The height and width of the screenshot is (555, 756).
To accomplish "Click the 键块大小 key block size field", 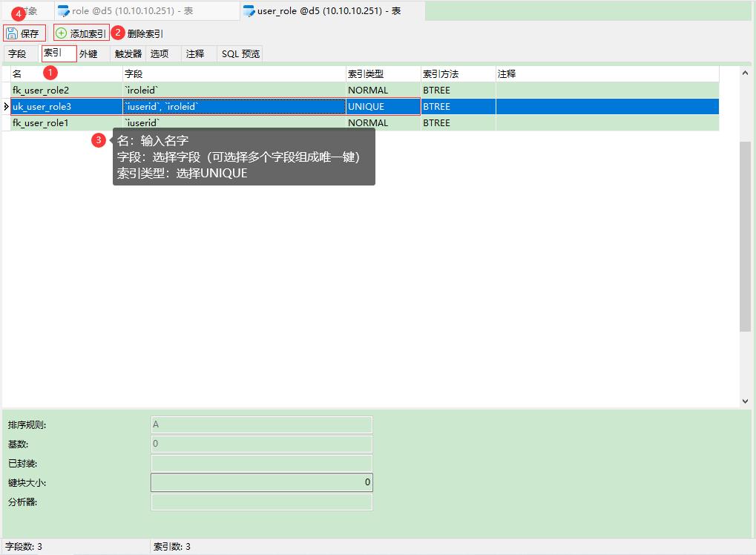I will [262, 482].
